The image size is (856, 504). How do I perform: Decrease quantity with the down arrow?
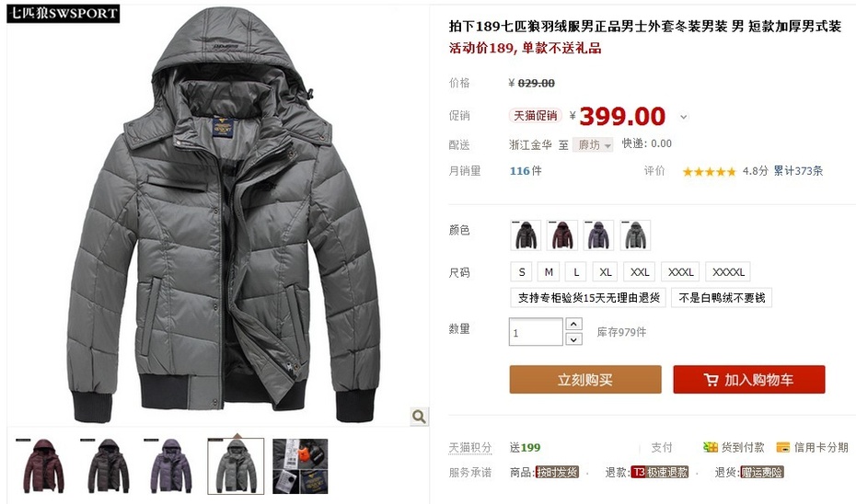tap(573, 339)
